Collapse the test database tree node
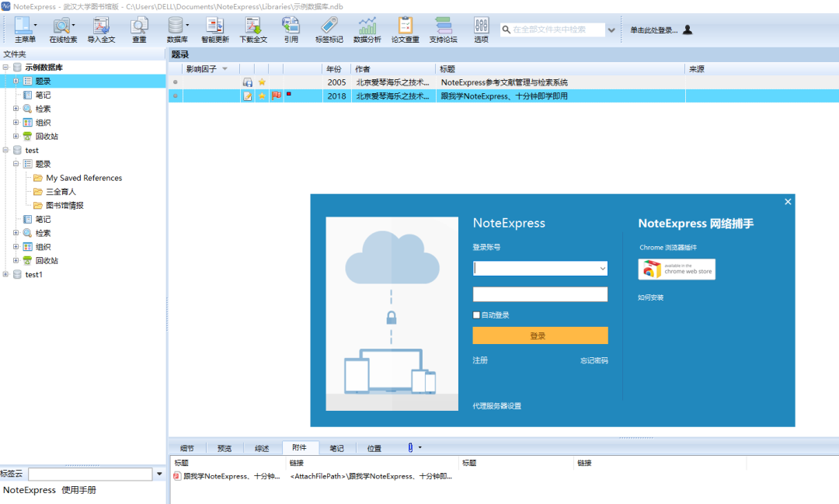The image size is (839, 504). (6, 151)
